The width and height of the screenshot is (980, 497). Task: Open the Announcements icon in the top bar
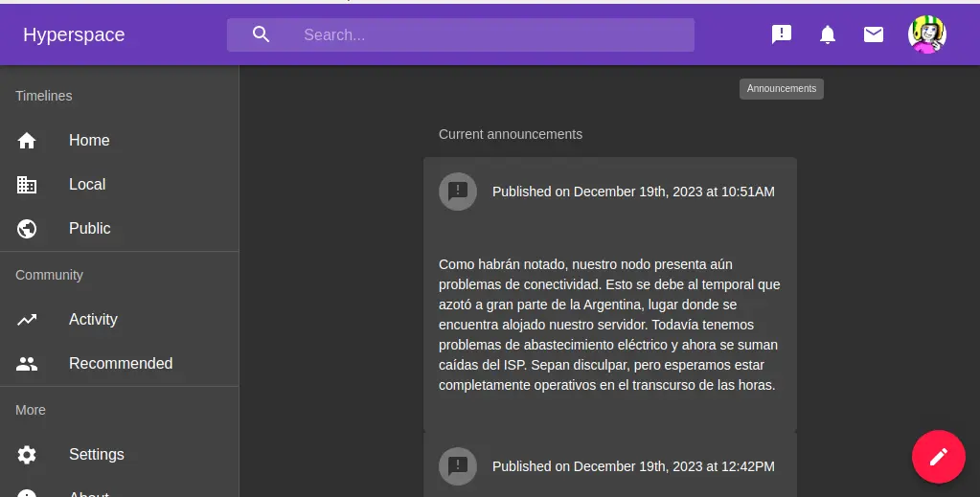click(782, 34)
